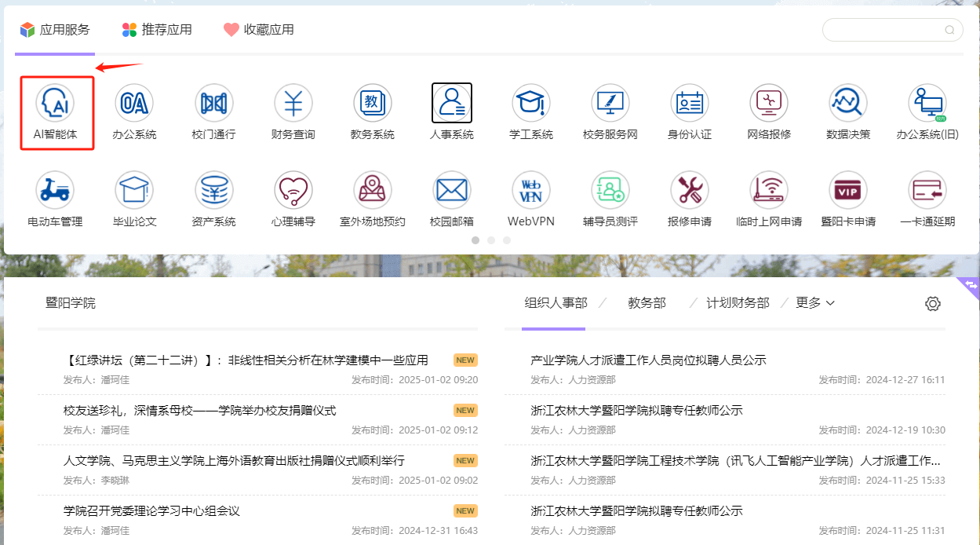Open the 数据决策 analytics icon

(847, 103)
